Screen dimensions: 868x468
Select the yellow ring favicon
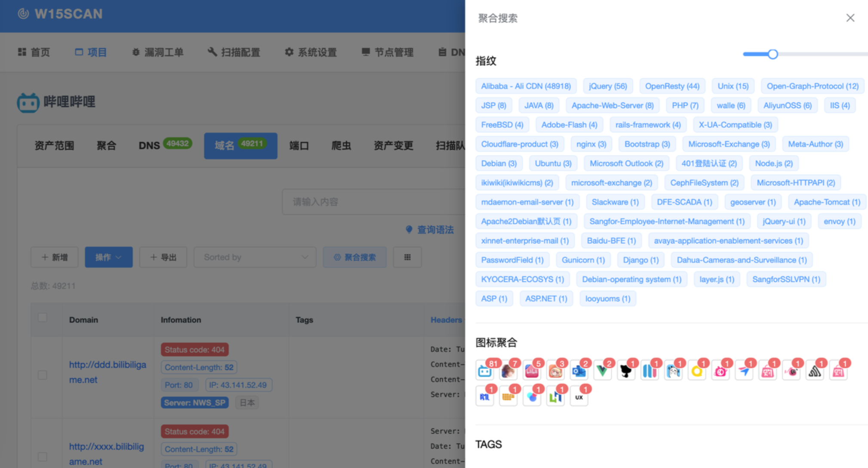point(697,371)
